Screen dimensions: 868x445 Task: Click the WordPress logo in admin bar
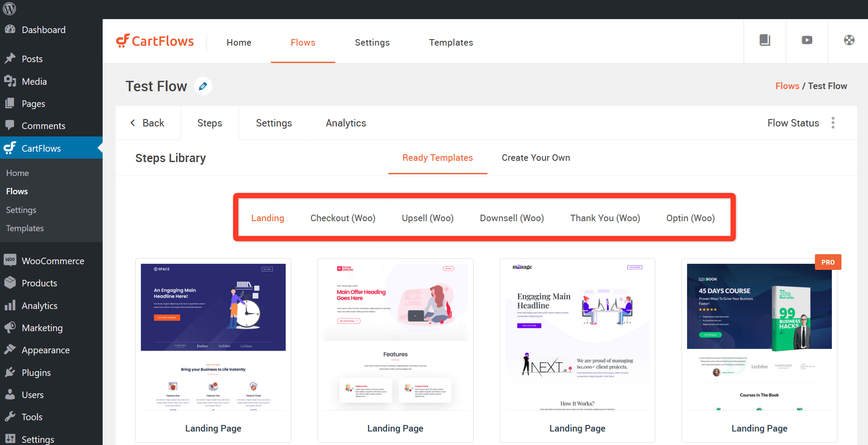pyautogui.click(x=9, y=9)
